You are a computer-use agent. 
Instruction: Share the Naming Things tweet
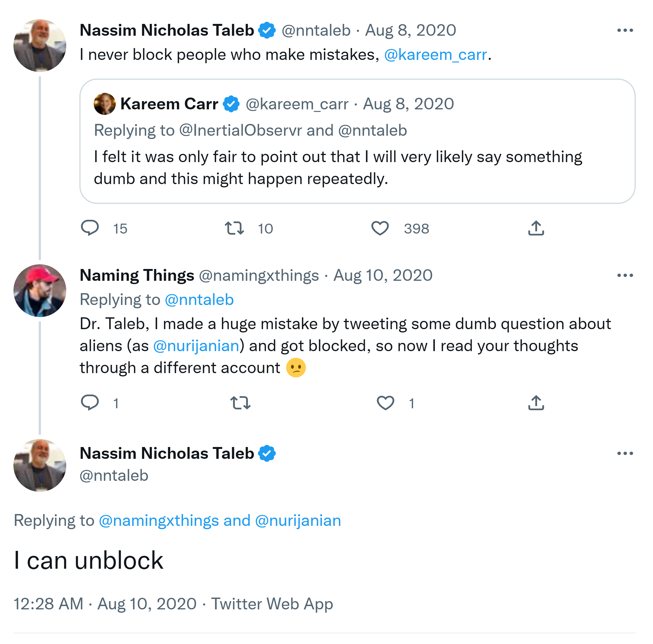tap(536, 403)
